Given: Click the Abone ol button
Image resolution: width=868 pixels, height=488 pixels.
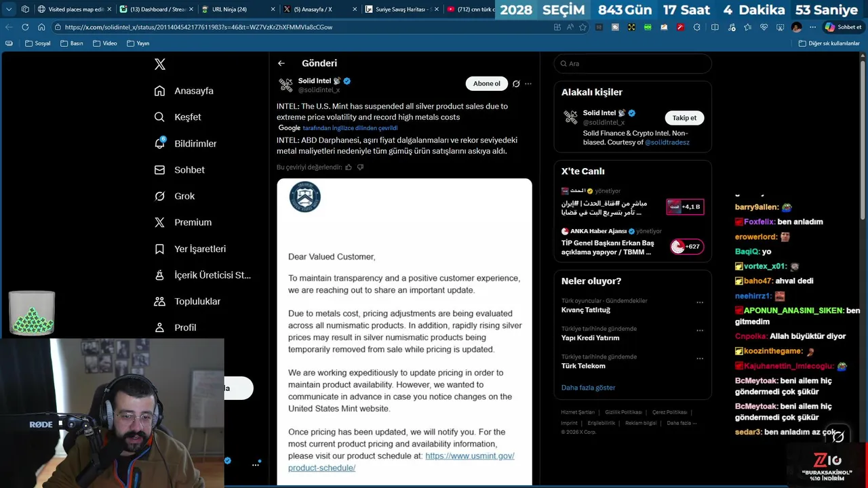Looking at the screenshot, I should click(486, 83).
